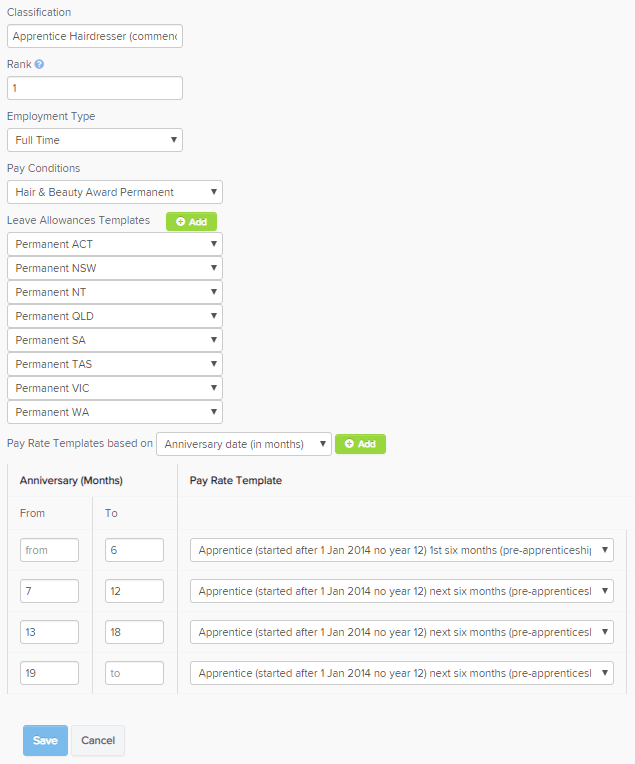Image resolution: width=635 pixels, height=764 pixels.
Task: Open the Permanent QLD dropdown
Action: [x=115, y=316]
